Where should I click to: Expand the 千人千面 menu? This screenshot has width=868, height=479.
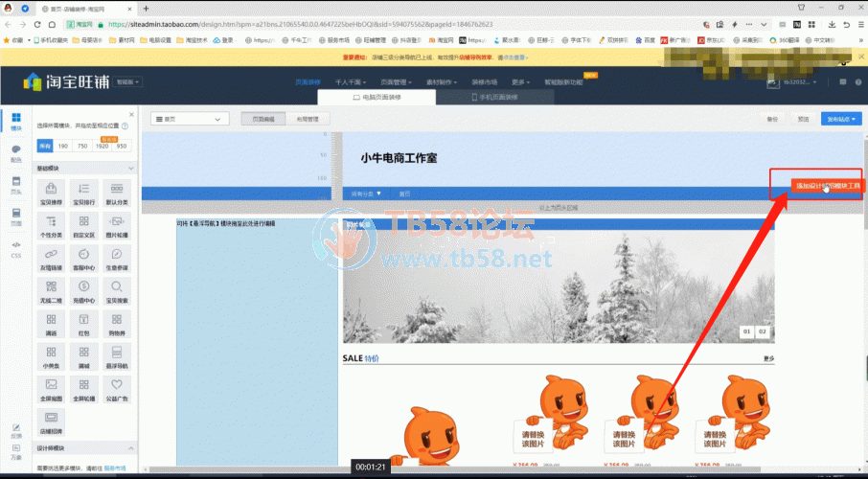[351, 82]
